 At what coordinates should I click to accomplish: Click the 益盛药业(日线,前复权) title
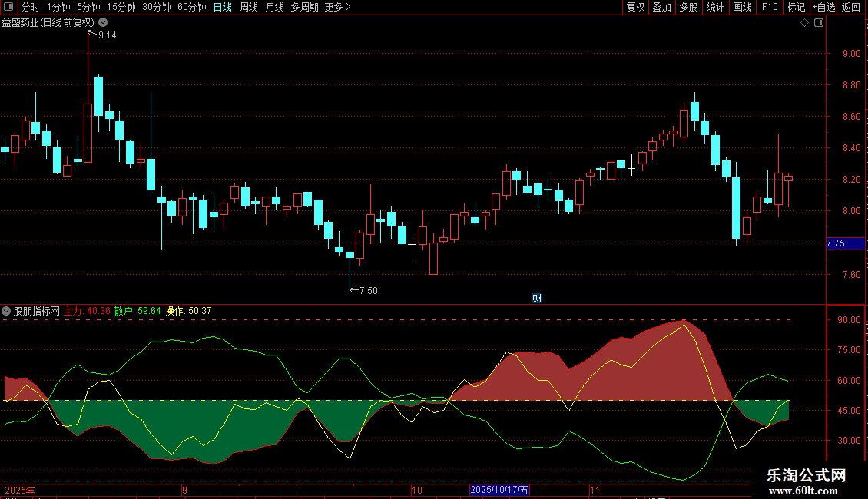[48, 23]
